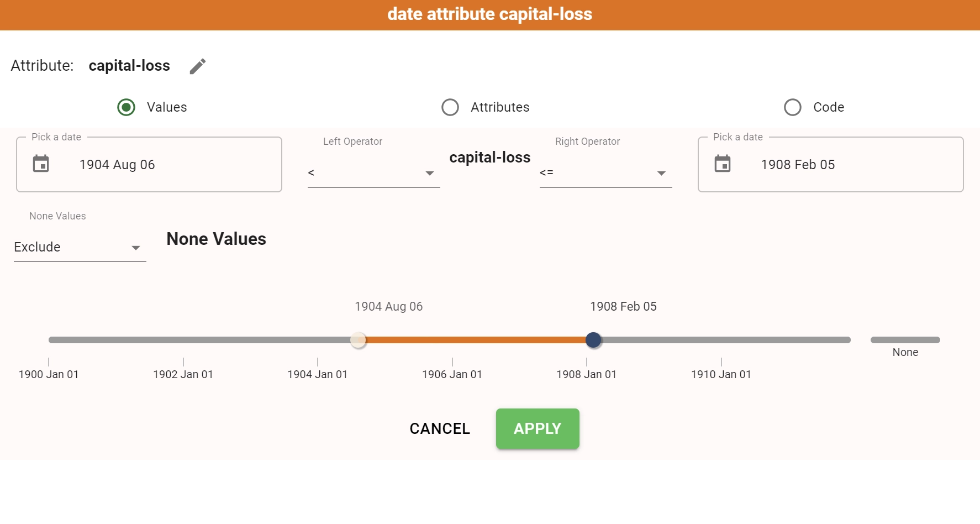Click the right slider handle at 1908 Feb 05

(593, 340)
